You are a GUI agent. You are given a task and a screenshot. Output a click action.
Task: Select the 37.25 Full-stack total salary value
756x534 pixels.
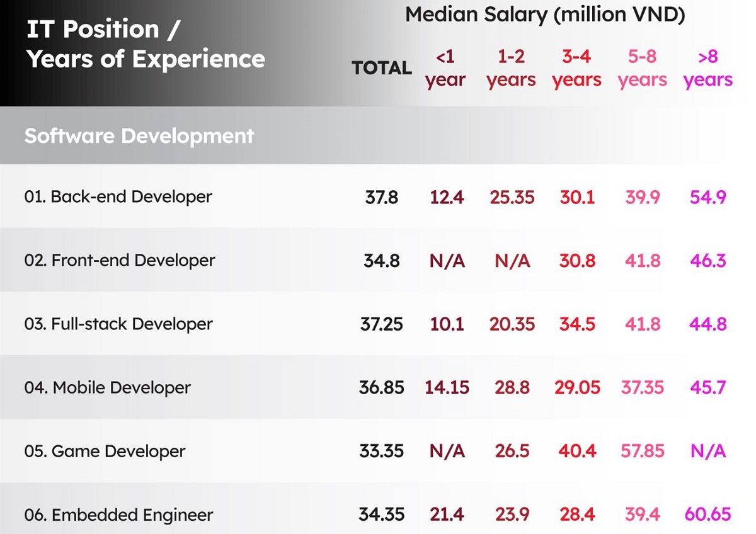pos(382,324)
